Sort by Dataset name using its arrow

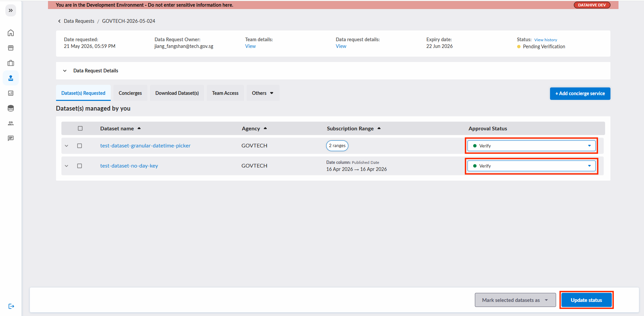pos(139,128)
